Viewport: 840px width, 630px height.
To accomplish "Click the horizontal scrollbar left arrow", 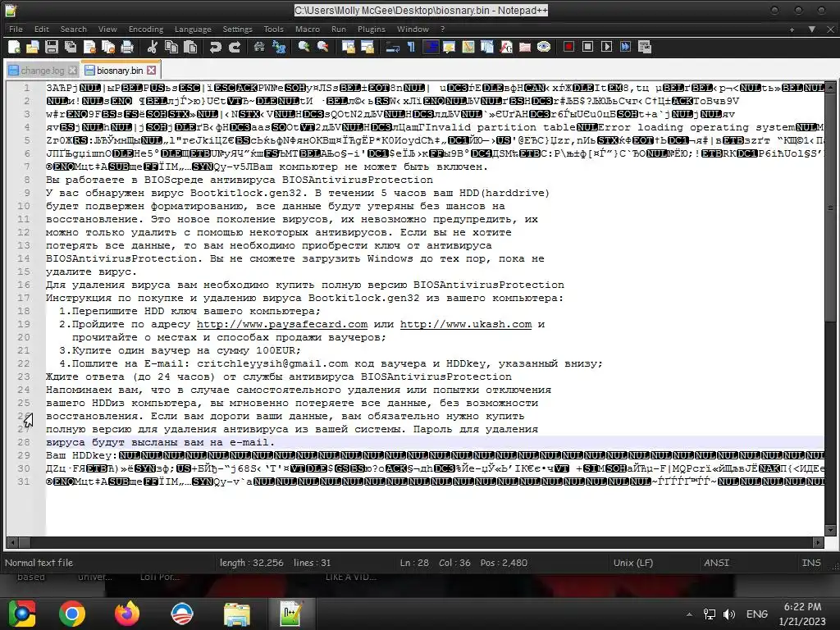I will pyautogui.click(x=12, y=542).
